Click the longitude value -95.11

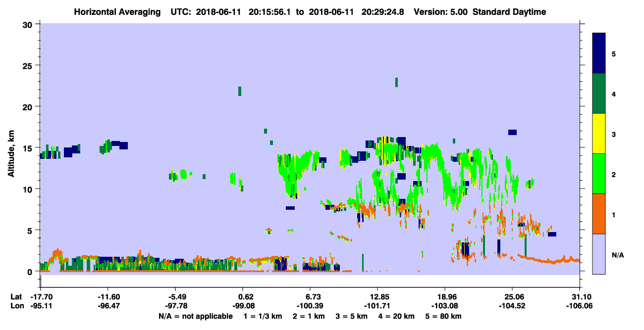(x=40, y=306)
